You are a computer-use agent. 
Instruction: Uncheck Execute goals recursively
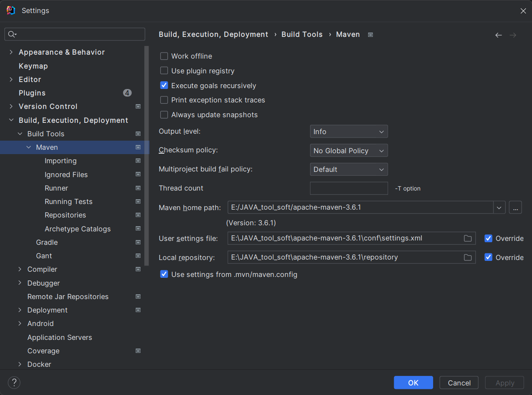click(164, 86)
